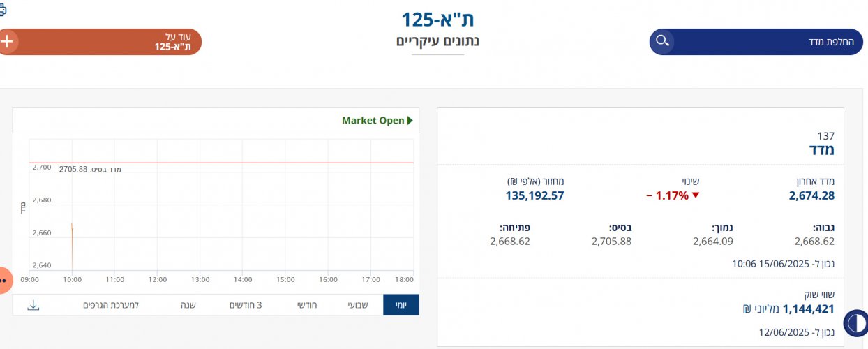Click the printer icon in top corner
868x349 pixels.
click(x=2, y=10)
